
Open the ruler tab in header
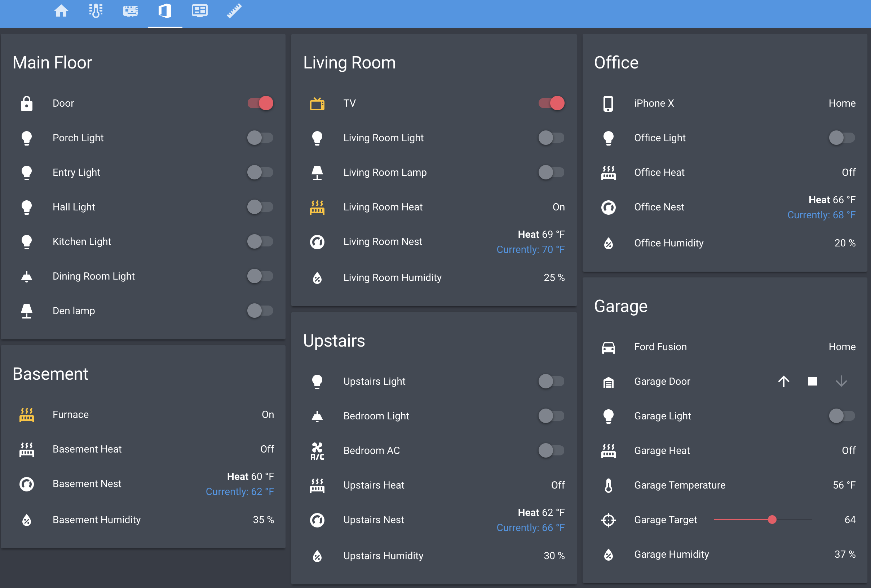point(234,11)
